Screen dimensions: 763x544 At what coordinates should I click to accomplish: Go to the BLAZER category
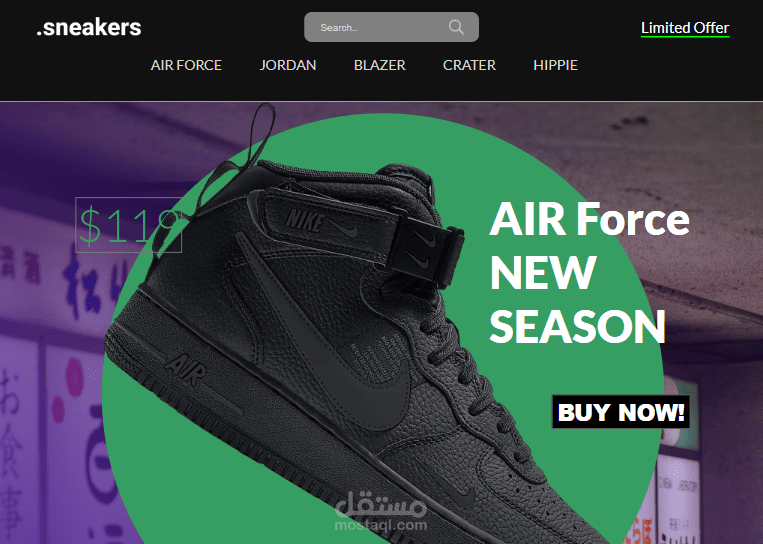coord(380,65)
